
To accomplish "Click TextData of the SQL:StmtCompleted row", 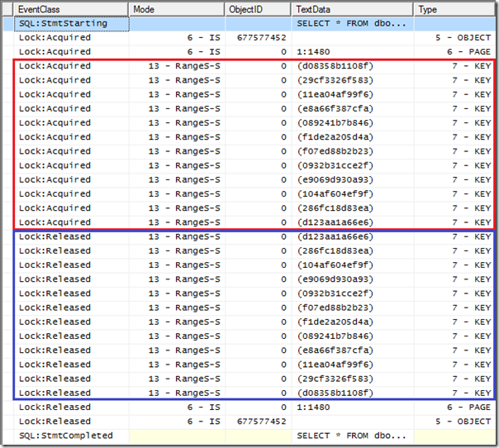I will (x=351, y=436).
